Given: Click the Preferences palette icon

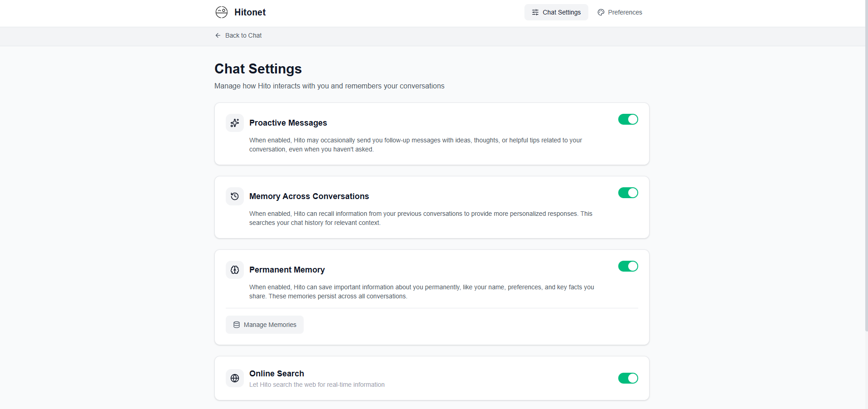Looking at the screenshot, I should pos(601,12).
